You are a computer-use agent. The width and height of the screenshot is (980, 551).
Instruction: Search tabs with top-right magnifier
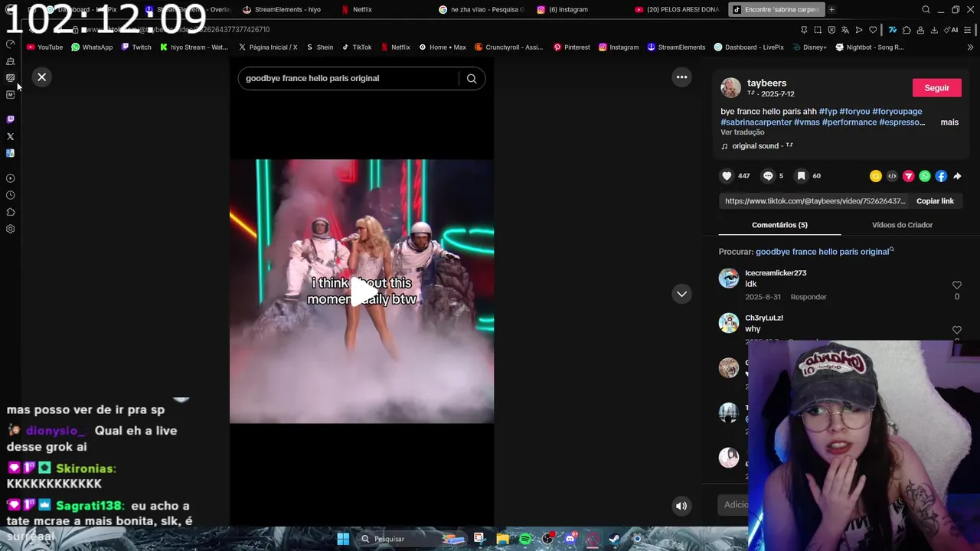click(926, 9)
